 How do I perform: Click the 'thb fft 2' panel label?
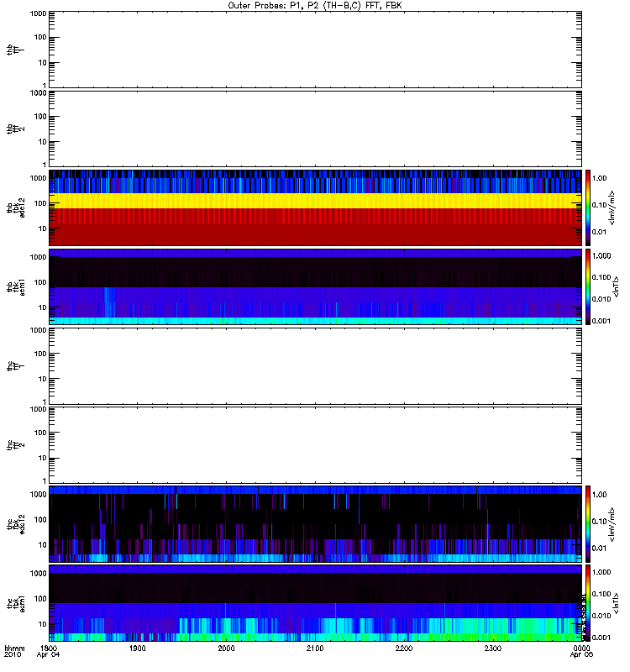(x=15, y=129)
